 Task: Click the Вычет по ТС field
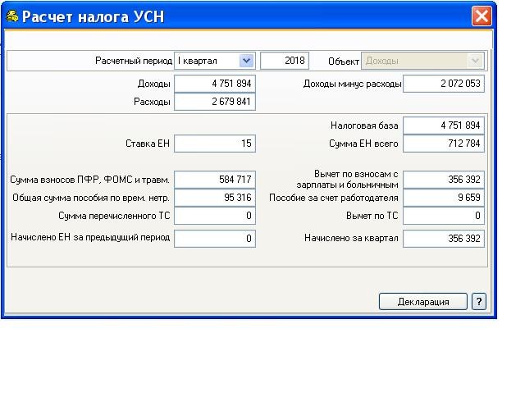pos(444,216)
